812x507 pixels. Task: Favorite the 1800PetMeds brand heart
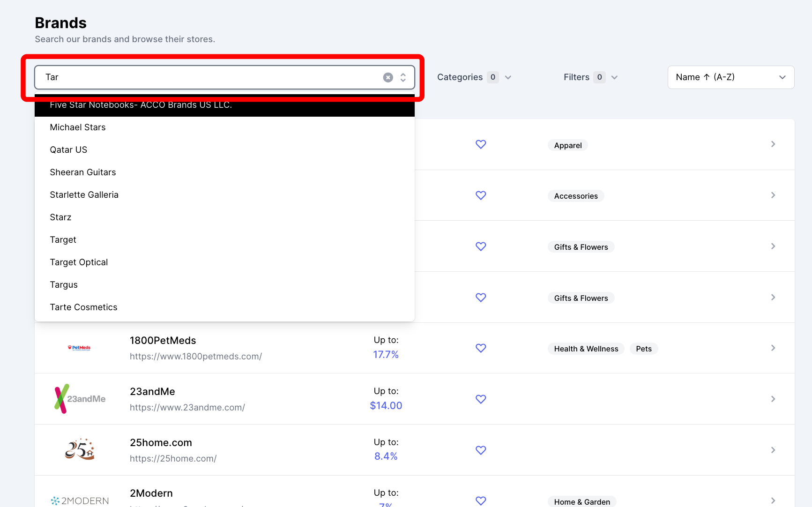481,348
